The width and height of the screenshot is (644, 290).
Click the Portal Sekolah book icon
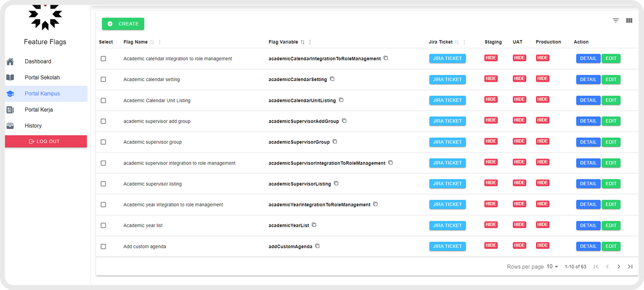[x=10, y=77]
